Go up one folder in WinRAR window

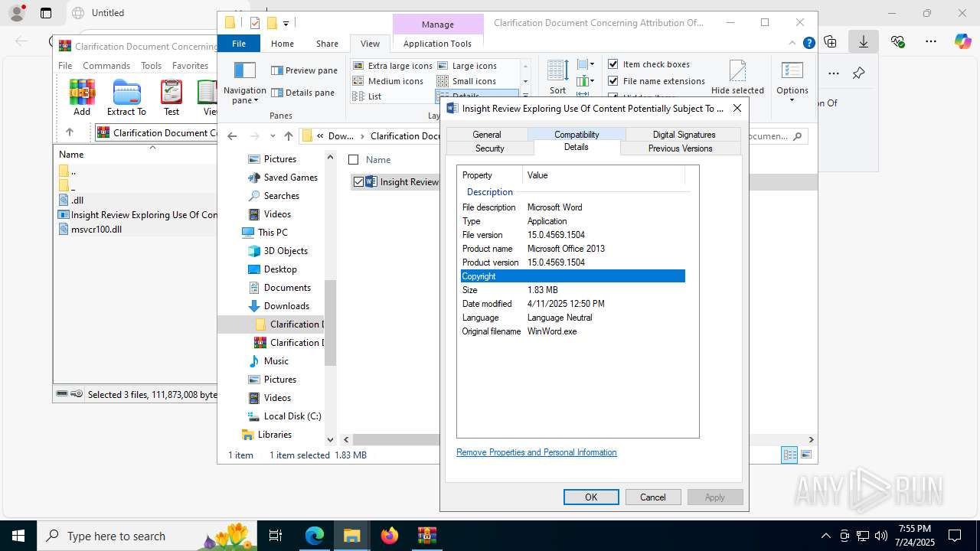(x=70, y=132)
